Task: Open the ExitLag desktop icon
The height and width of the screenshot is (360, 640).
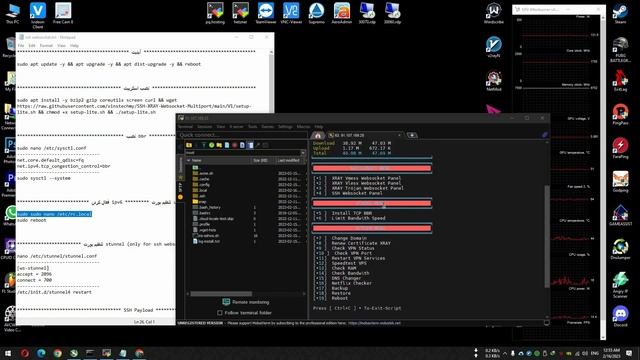Action: pos(620,80)
